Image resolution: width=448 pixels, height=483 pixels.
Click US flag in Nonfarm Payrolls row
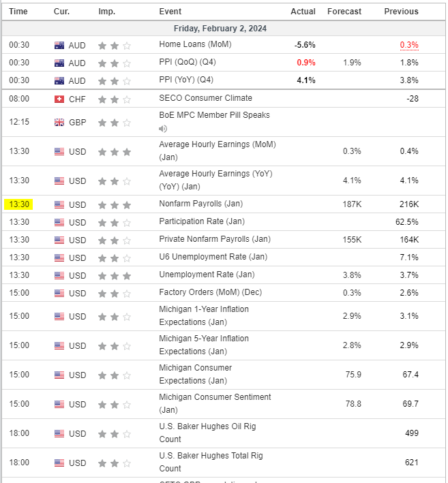(59, 204)
